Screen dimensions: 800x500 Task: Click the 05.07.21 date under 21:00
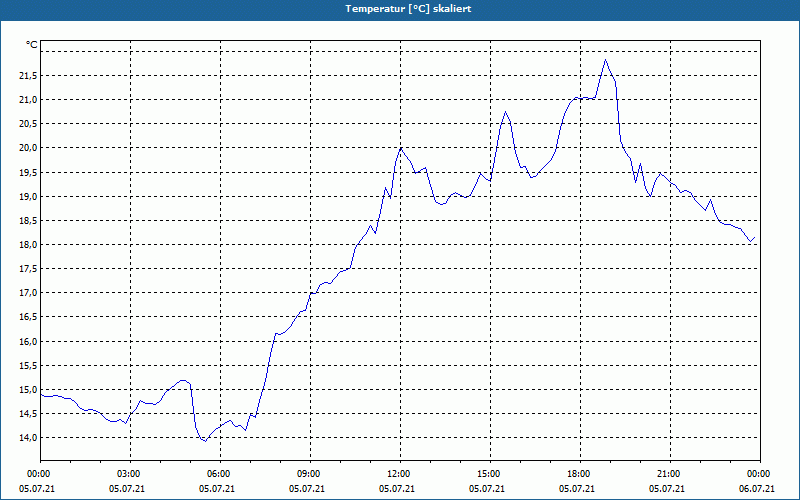[x=667, y=489]
